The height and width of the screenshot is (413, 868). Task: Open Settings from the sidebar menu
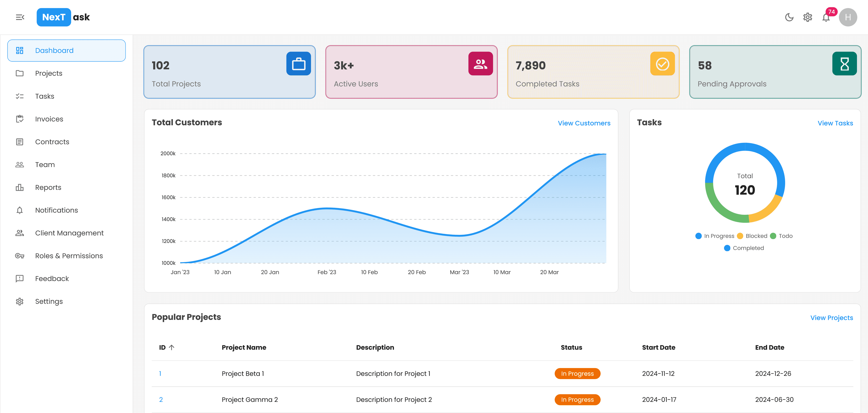(49, 301)
